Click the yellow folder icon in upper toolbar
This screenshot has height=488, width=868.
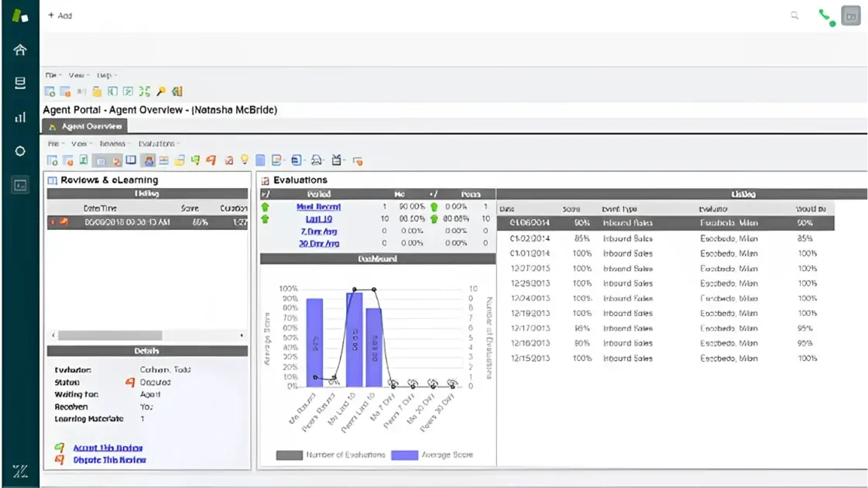click(x=97, y=92)
